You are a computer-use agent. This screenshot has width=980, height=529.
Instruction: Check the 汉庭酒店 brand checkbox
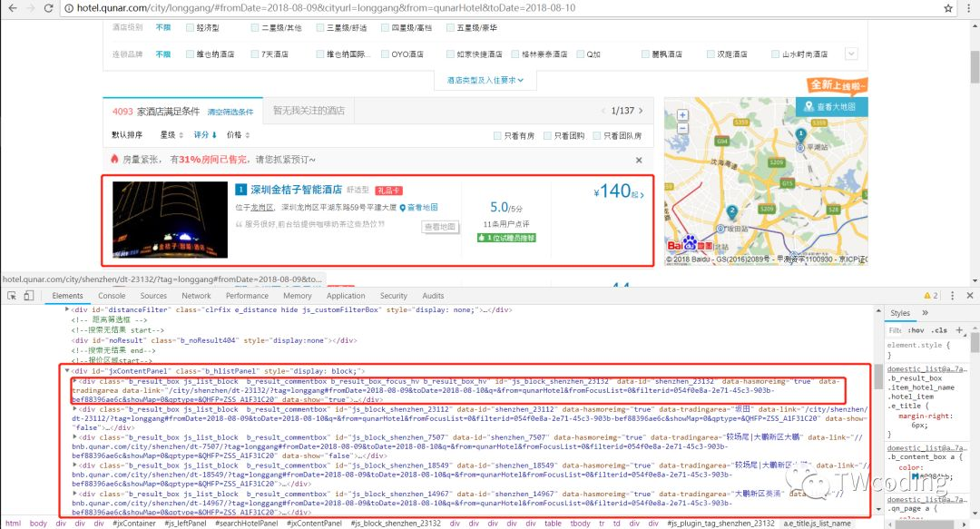(x=710, y=54)
